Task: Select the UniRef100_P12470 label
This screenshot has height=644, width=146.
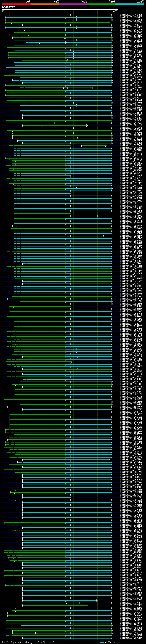Action: pos(131,512)
